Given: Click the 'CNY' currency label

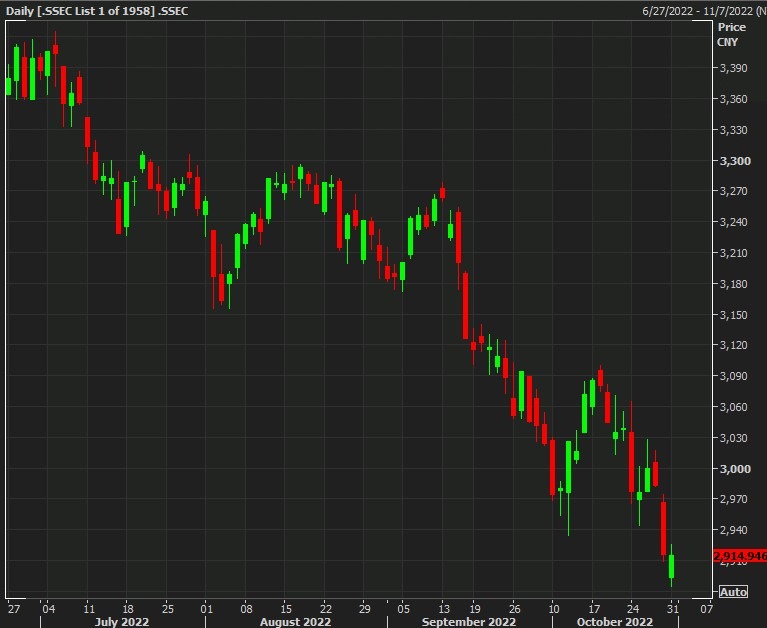Looking at the screenshot, I should [x=727, y=42].
